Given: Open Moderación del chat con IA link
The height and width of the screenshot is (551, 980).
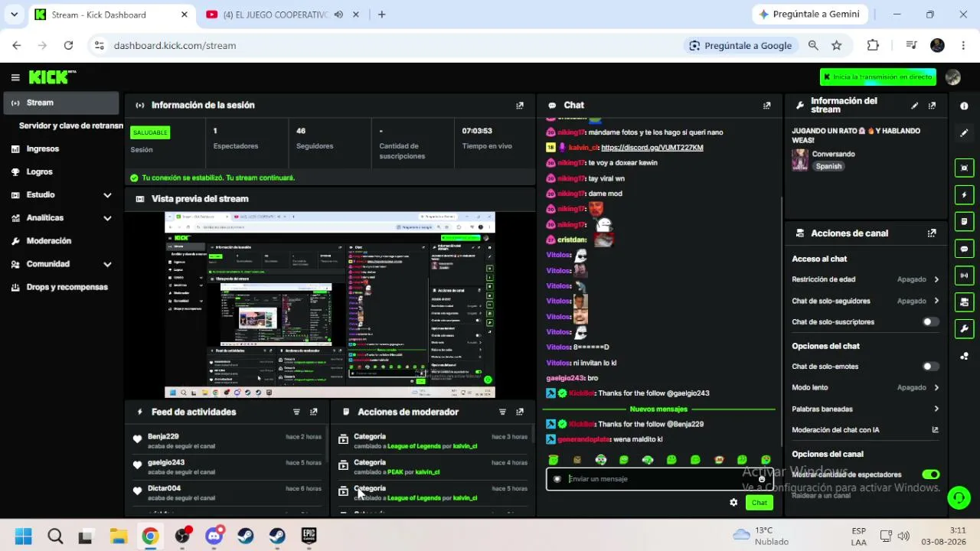Looking at the screenshot, I should click(x=865, y=430).
